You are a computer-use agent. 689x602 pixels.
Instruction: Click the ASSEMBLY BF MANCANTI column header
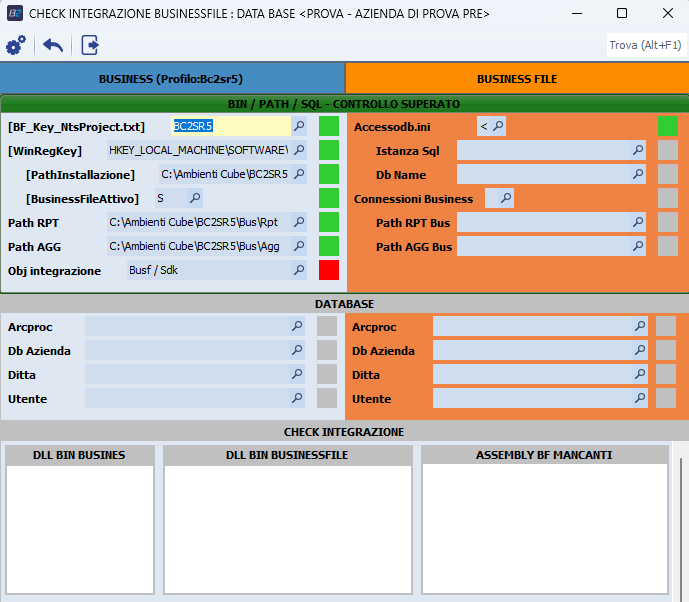544,455
